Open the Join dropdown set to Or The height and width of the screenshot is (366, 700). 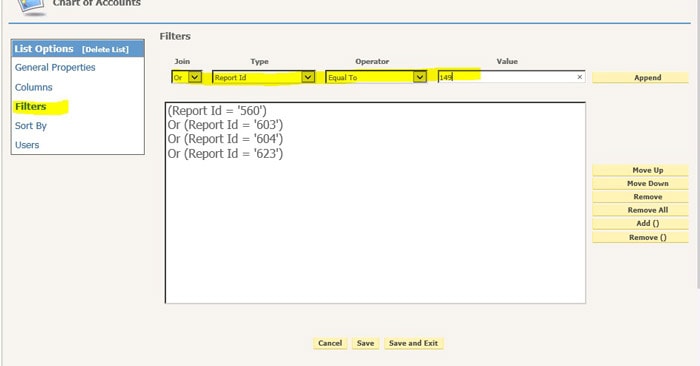187,77
